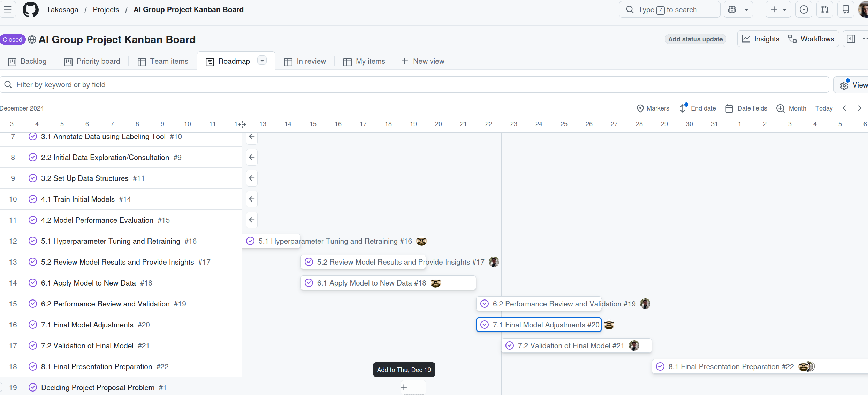Open the hamburger navigation menu

tap(8, 9)
